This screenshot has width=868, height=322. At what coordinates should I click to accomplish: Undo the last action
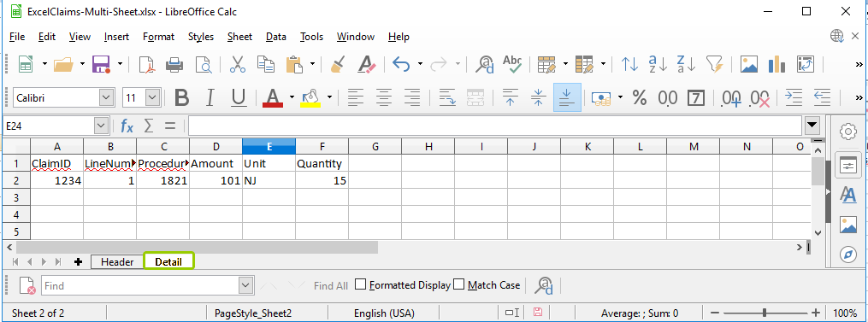tap(401, 64)
